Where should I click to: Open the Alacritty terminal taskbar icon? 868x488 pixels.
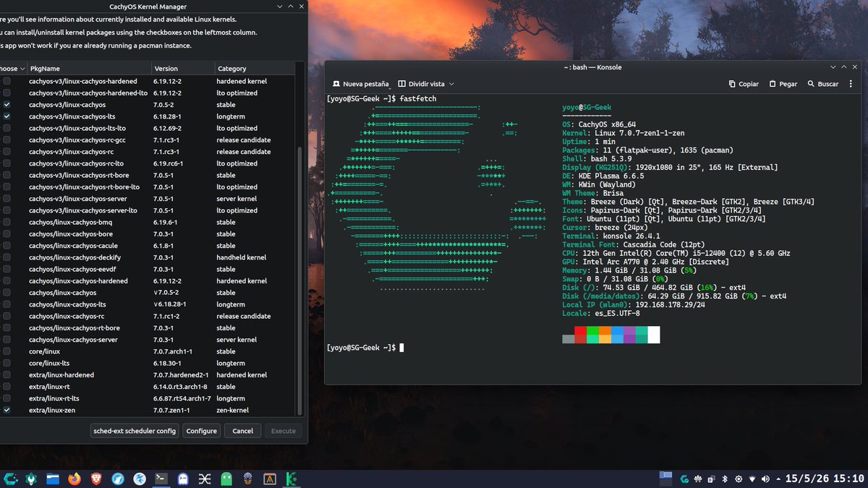(270, 479)
